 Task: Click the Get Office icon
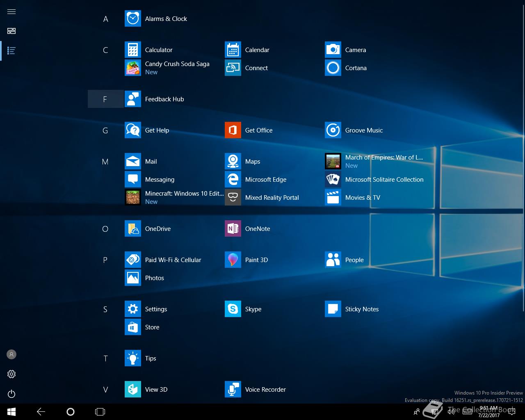233,130
